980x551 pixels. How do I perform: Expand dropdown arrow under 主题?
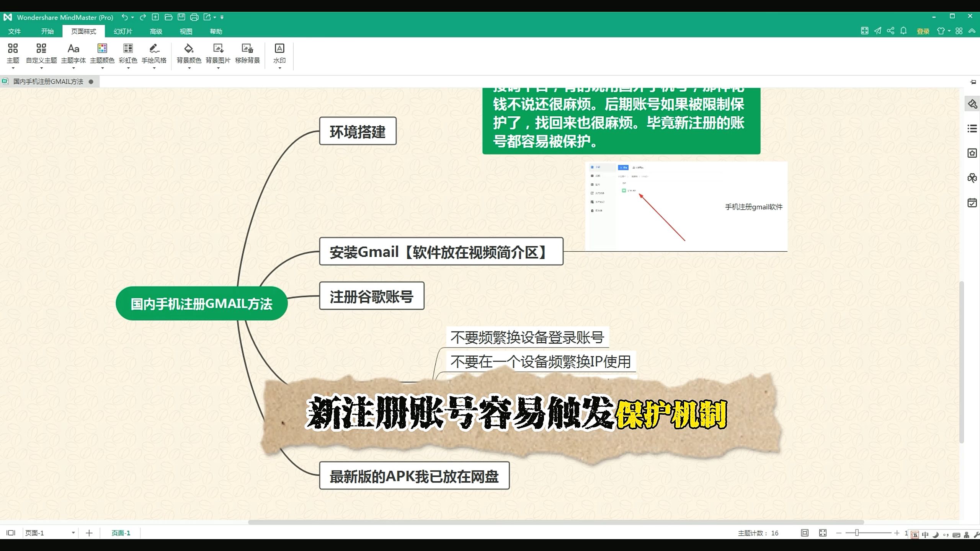pos(13,68)
